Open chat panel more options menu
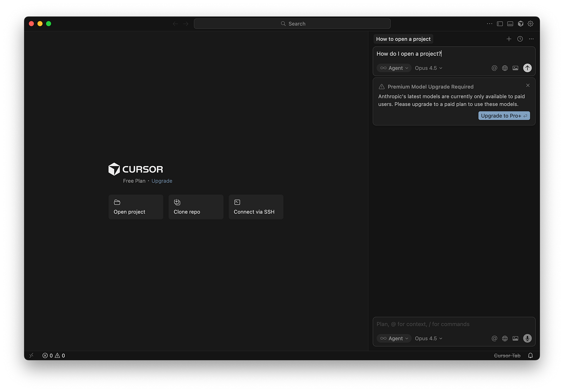The image size is (564, 392). click(x=531, y=39)
